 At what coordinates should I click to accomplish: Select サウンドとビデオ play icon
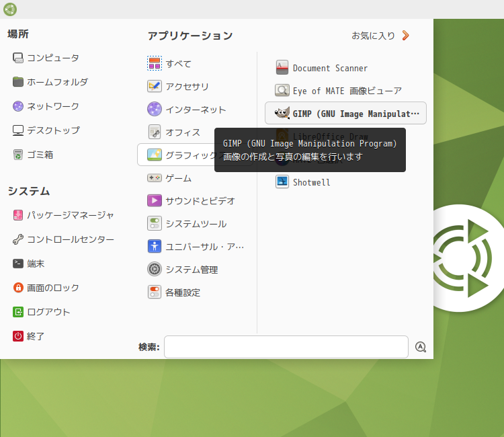coord(155,200)
